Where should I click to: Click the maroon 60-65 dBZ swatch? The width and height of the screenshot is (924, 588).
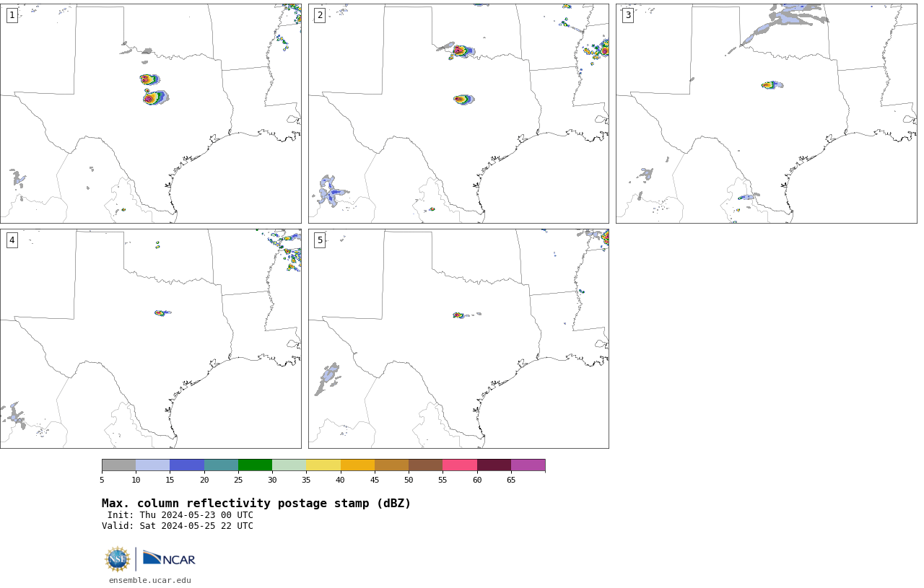pos(494,465)
